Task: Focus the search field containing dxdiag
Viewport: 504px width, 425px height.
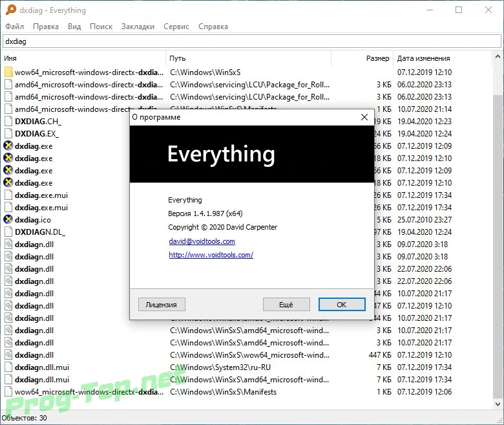Action: (x=252, y=41)
